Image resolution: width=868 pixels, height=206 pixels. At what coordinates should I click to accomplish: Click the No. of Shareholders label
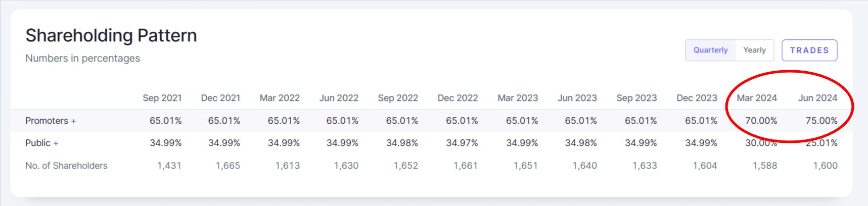[66, 166]
